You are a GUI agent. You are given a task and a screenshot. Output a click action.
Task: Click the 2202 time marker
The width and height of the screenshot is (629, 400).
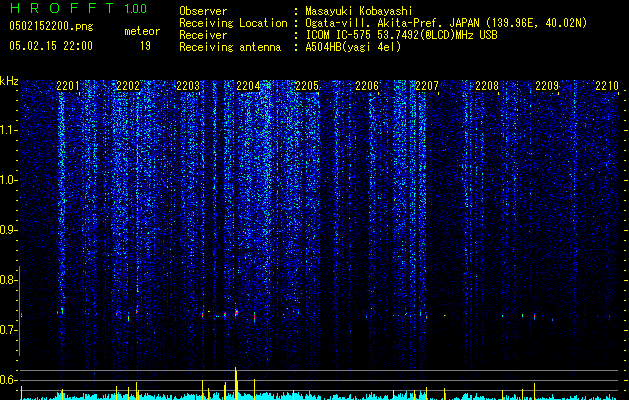[x=128, y=86]
